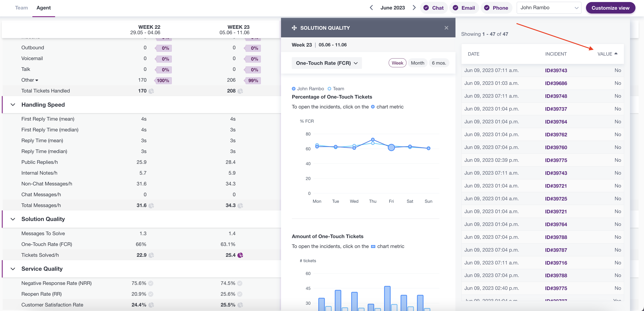644x311 pixels.
Task: Click the move handle icon of Solution Quality panel
Action: click(x=294, y=28)
